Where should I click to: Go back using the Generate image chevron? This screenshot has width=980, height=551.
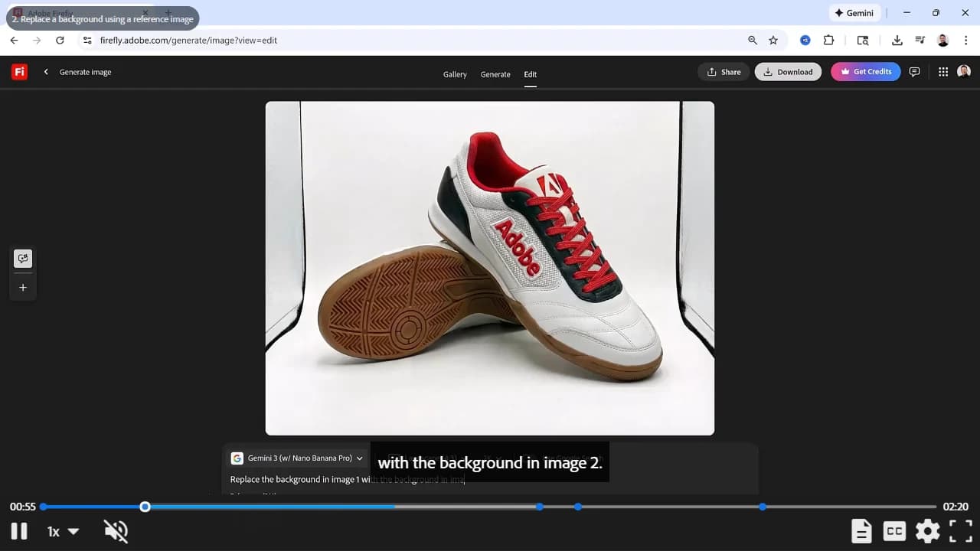pos(46,72)
